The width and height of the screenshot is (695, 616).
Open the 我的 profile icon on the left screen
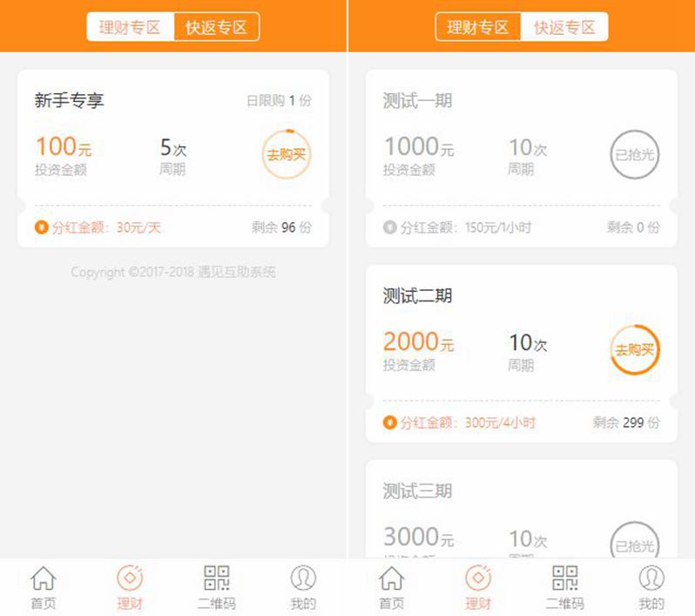[303, 579]
